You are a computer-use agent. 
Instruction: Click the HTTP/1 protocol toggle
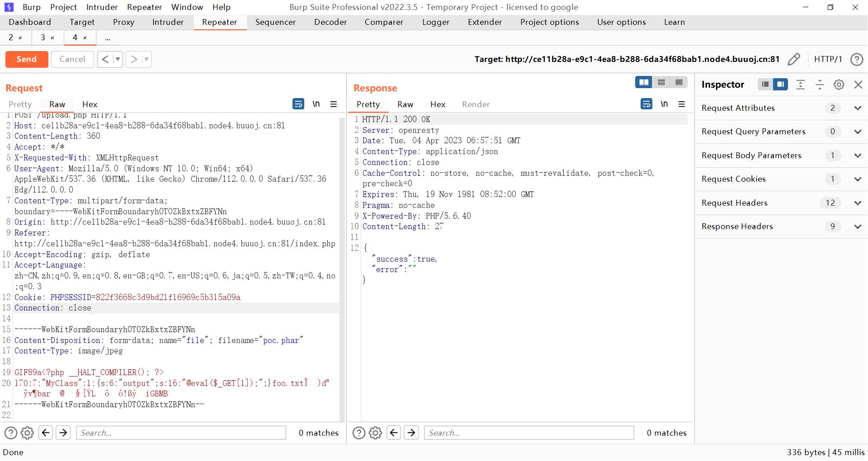click(828, 59)
